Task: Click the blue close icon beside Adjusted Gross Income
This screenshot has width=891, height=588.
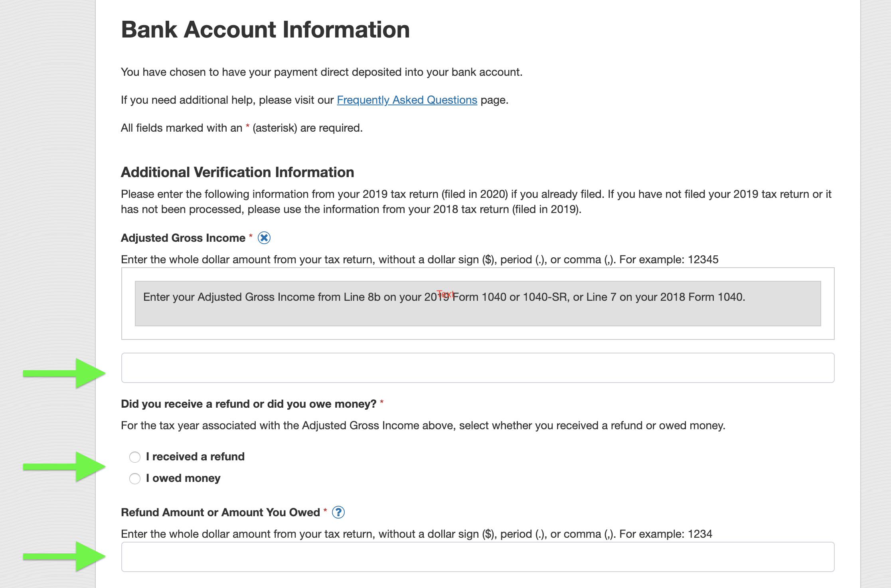Action: pos(265,238)
